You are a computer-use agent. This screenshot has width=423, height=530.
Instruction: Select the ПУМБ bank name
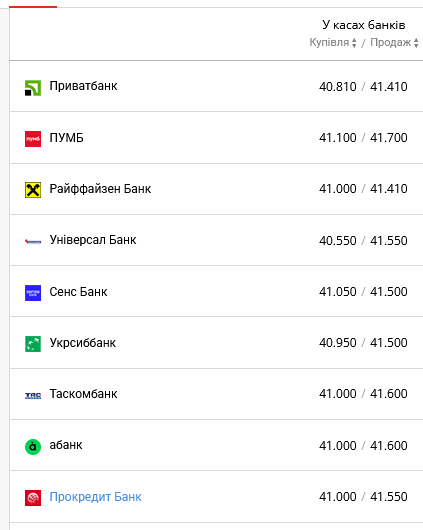(66, 138)
